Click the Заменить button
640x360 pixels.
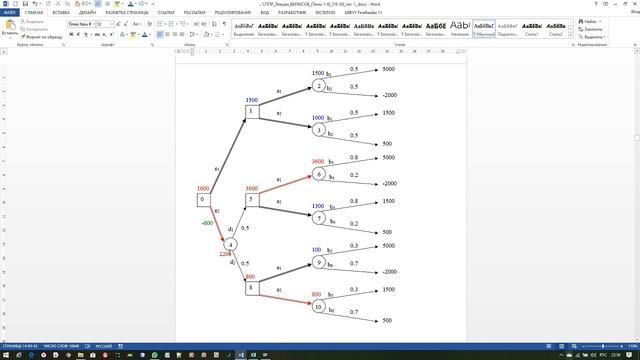[590, 29]
